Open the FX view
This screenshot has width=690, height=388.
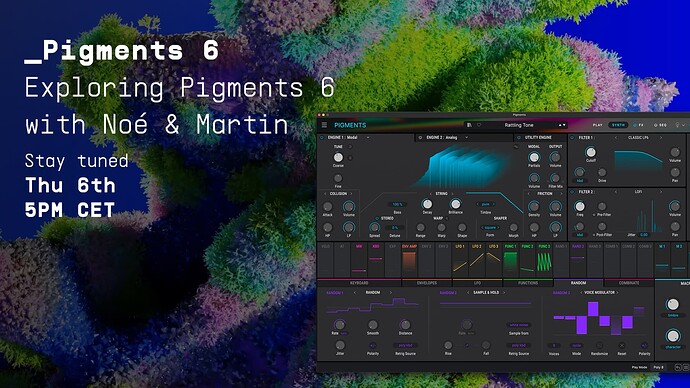click(x=639, y=125)
